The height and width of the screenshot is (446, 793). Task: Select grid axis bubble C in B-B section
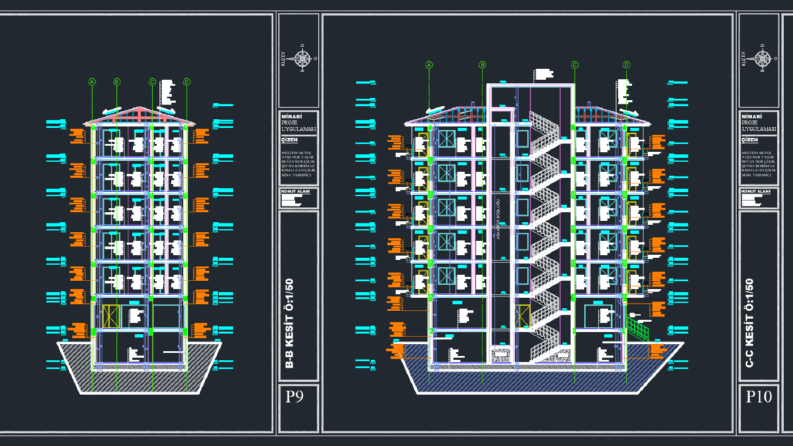[152, 82]
